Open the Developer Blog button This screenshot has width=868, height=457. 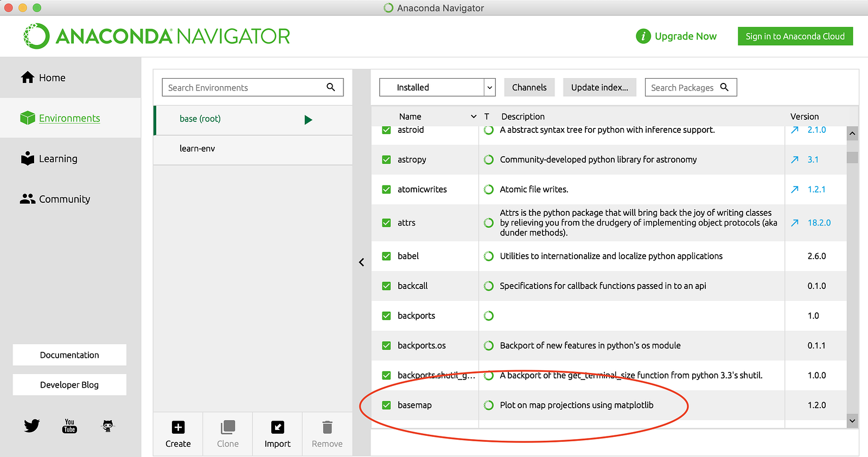point(69,385)
